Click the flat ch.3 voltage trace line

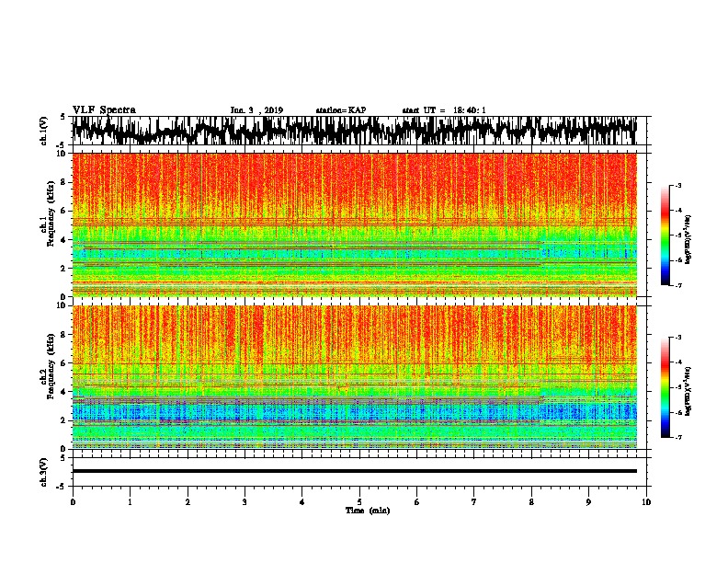[354, 471]
